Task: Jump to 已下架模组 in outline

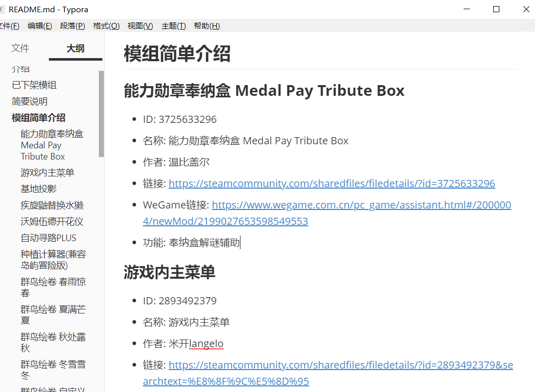Action: tap(34, 85)
